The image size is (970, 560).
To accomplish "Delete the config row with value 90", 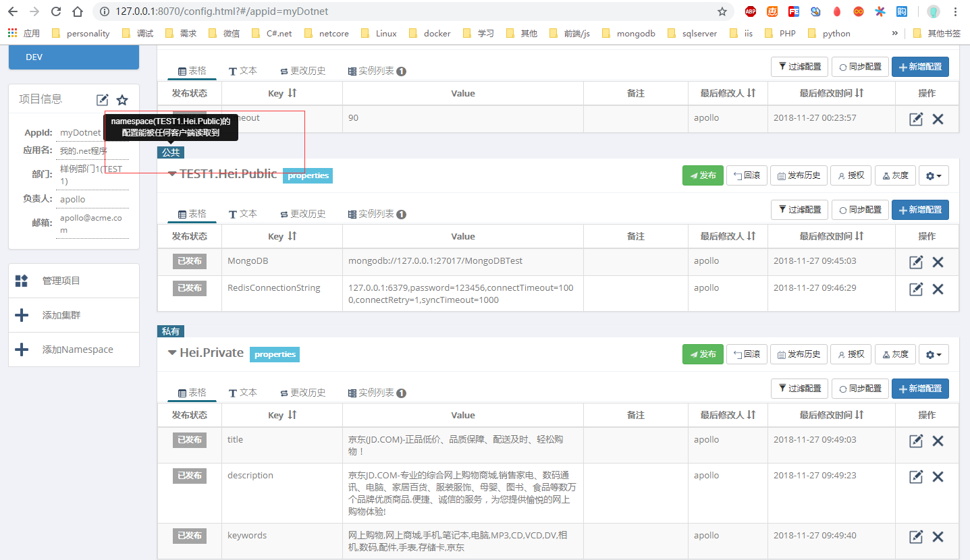I will (x=938, y=119).
